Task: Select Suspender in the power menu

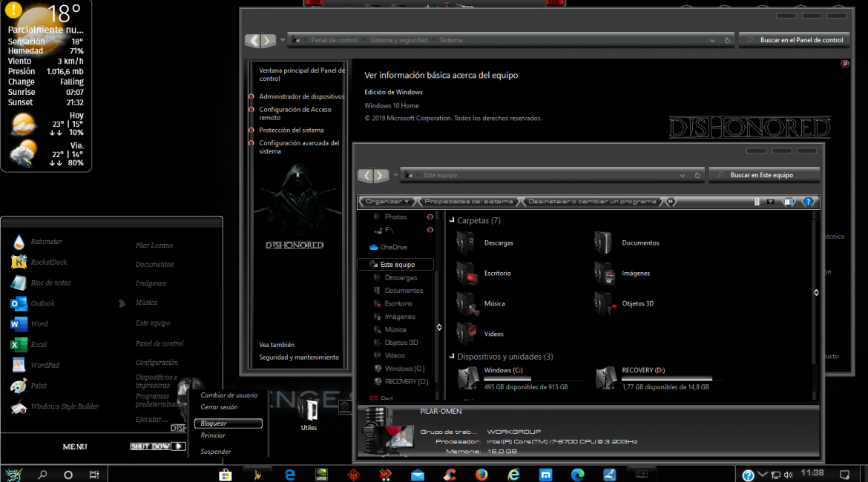Action: (x=215, y=452)
